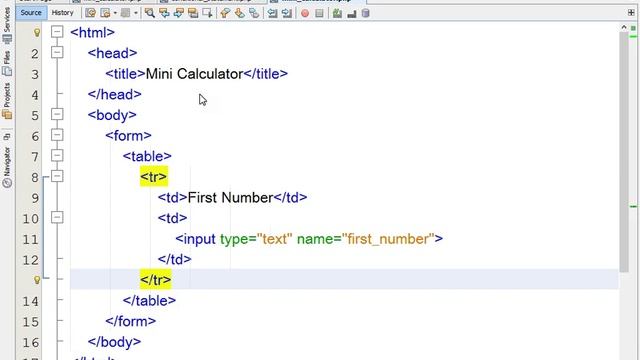Start macro recording with red circle
Screen dimensions: 640x360
[x=305, y=13]
